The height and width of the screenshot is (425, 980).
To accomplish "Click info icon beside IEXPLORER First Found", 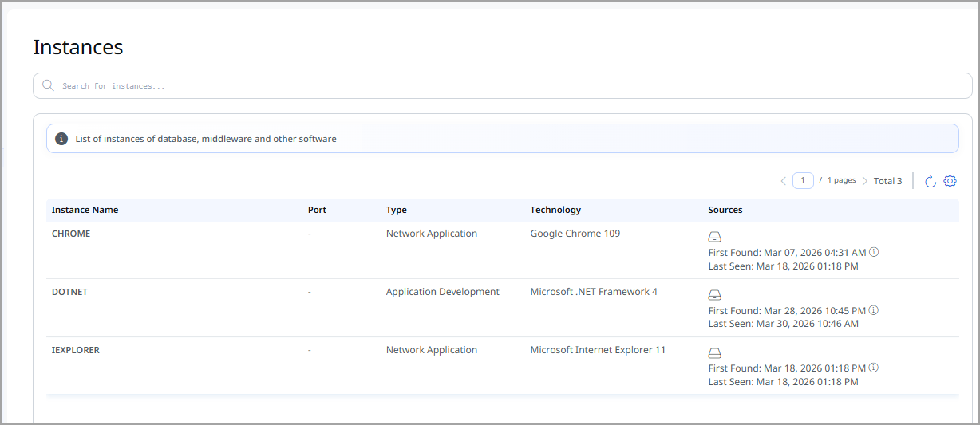I will [x=874, y=368].
